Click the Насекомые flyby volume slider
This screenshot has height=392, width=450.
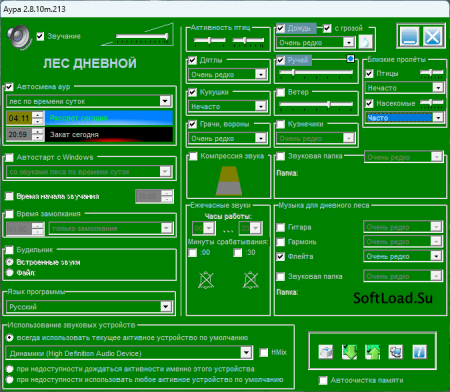coord(431,103)
